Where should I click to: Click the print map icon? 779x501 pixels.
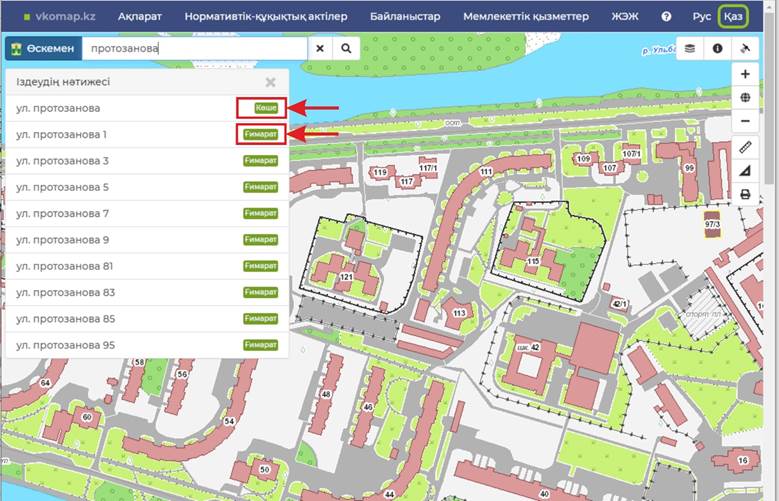(x=746, y=194)
